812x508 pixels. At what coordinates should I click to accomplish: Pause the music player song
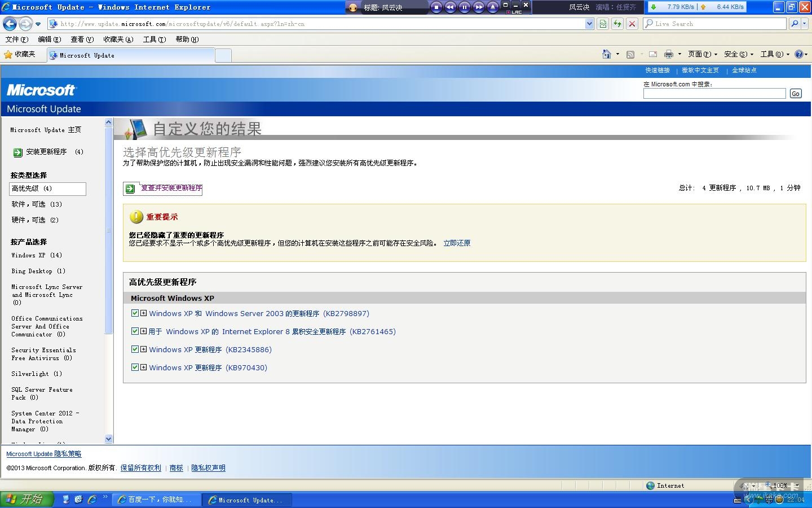point(464,7)
